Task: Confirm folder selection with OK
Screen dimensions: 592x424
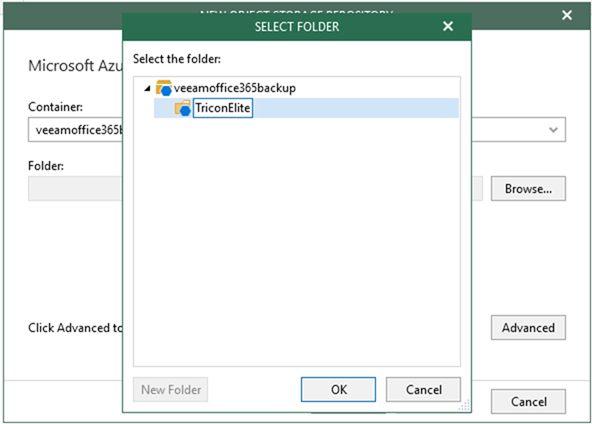Action: (338, 389)
